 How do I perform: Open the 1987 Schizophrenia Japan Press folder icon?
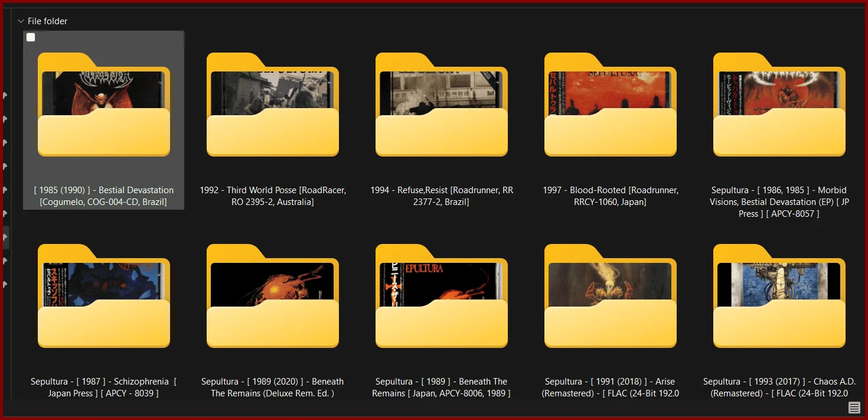pyautogui.click(x=104, y=296)
